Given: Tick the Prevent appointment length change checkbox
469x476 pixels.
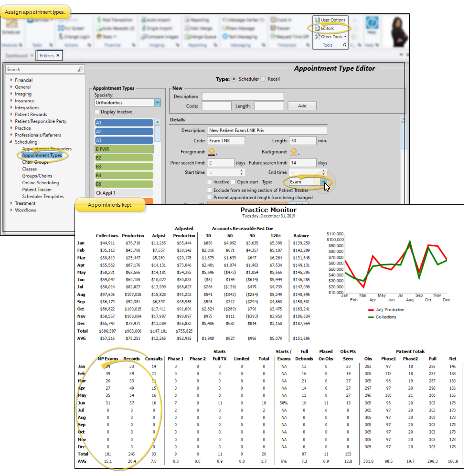Looking at the screenshot, I should 210,197.
